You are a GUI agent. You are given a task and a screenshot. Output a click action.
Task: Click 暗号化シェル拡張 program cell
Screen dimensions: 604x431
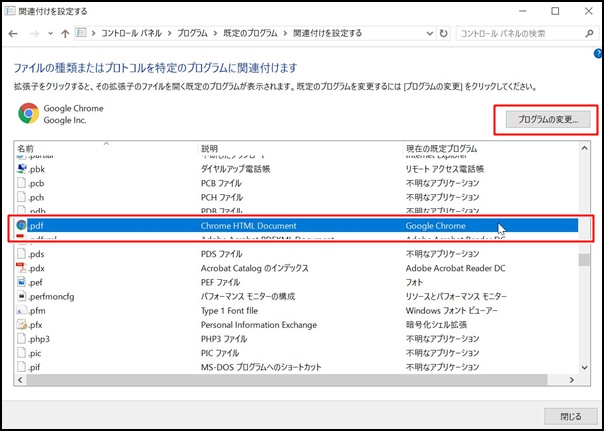(x=436, y=325)
